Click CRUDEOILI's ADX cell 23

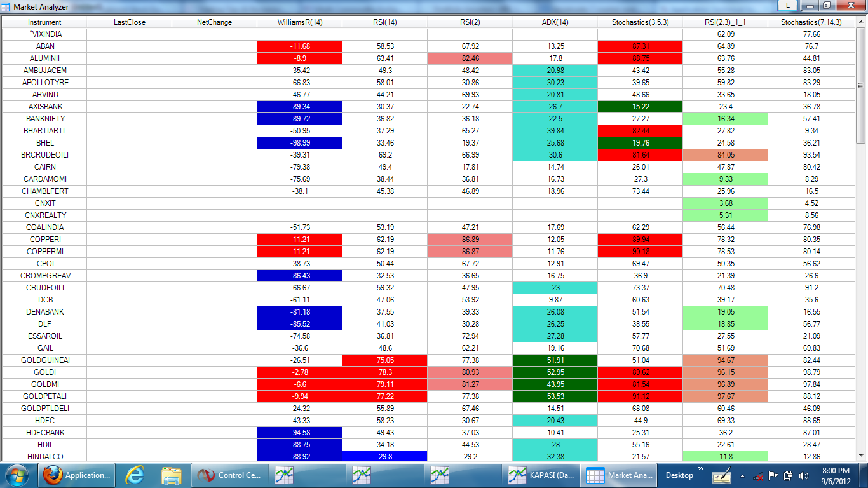tap(555, 288)
